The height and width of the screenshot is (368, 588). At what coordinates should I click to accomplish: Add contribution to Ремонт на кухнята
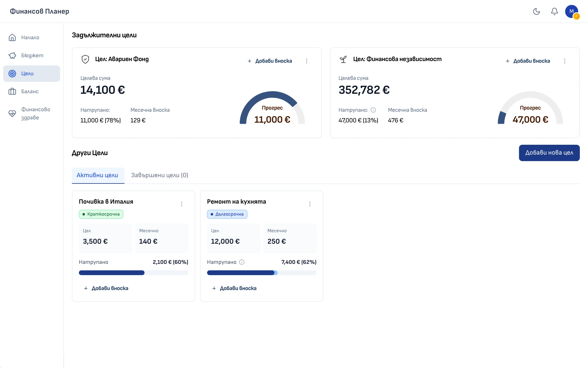tap(234, 288)
